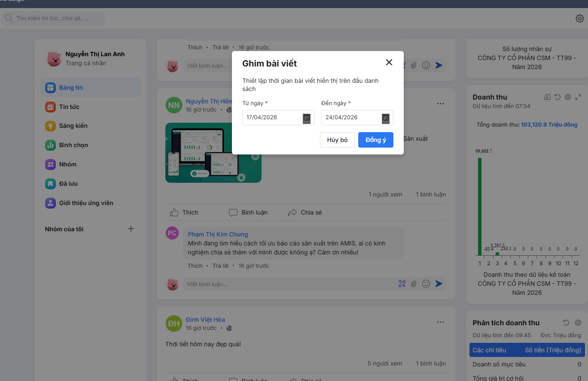588x381 pixels.
Task: Open the Phạm Thị Kim Chung profile link
Action: coord(218,234)
